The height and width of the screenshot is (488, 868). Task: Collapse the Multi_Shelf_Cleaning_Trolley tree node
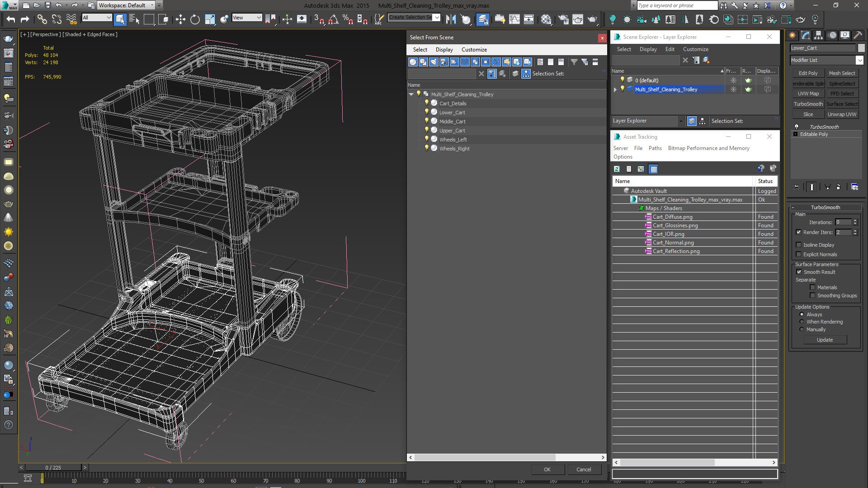point(411,94)
